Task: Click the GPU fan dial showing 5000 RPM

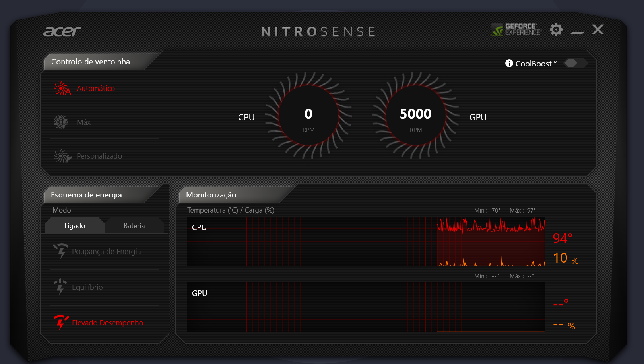Action: click(416, 115)
